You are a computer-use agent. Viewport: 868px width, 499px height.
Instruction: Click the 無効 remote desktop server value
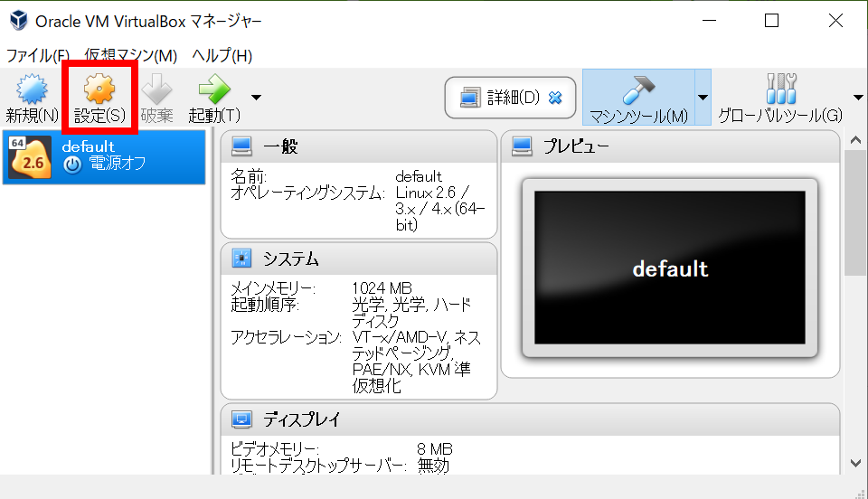coord(433,466)
